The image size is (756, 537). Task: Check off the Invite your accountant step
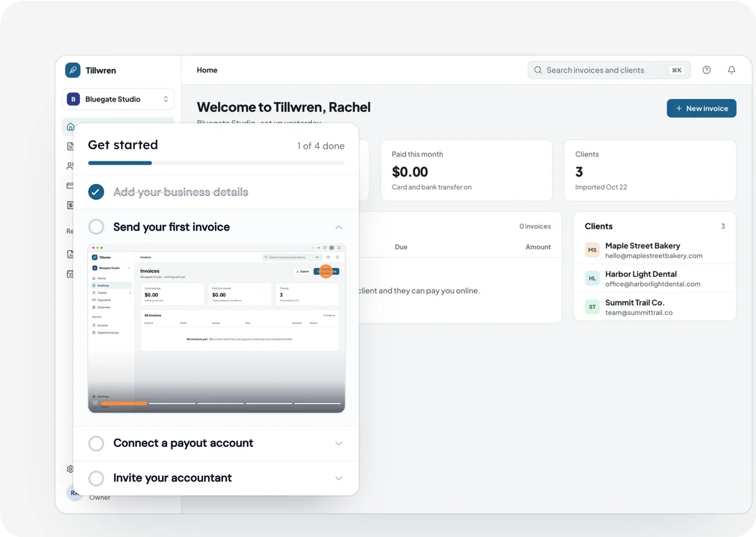coord(96,478)
